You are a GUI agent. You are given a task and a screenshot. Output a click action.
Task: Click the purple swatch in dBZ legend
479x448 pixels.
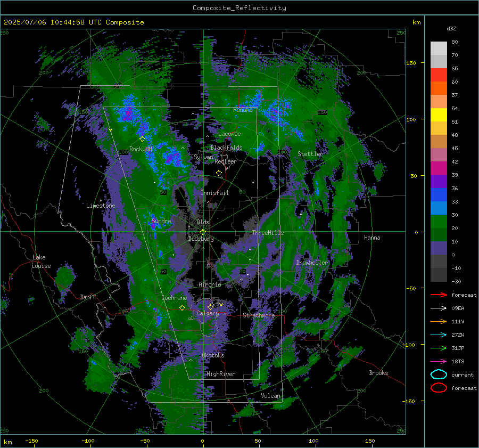click(439, 181)
